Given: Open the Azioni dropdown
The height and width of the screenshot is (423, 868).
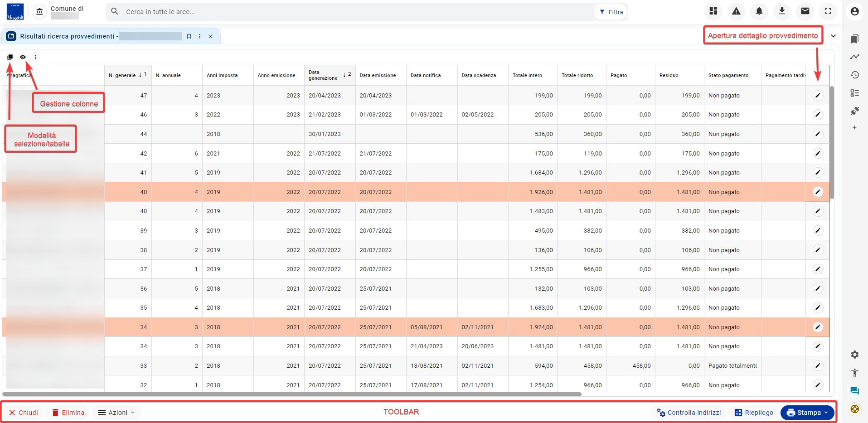Looking at the screenshot, I should [x=116, y=413].
